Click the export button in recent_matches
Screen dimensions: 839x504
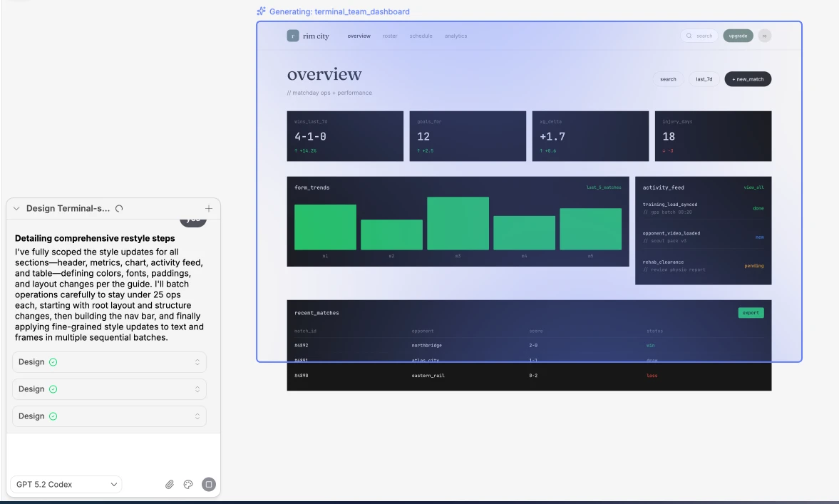[751, 312]
